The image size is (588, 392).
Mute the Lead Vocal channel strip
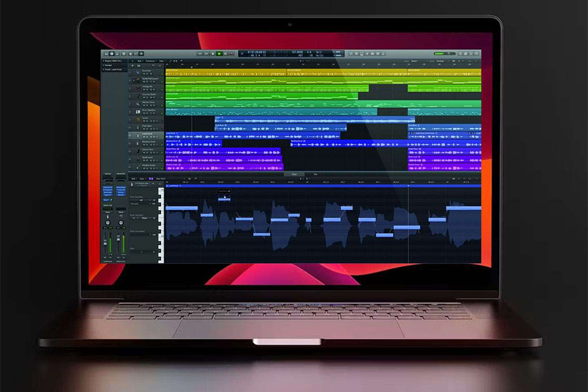coord(105,258)
